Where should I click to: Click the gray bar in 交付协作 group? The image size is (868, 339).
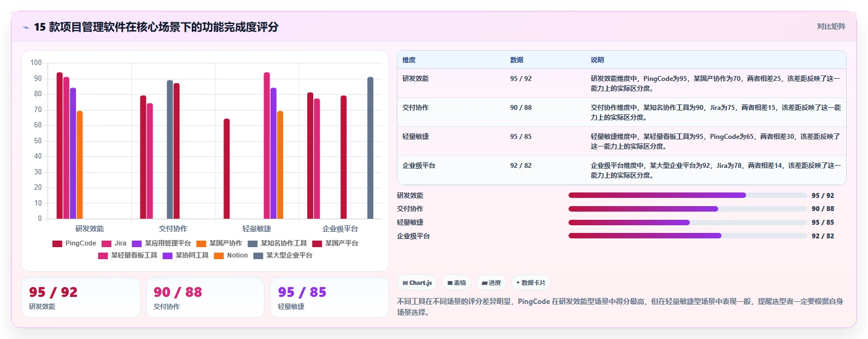(170, 149)
